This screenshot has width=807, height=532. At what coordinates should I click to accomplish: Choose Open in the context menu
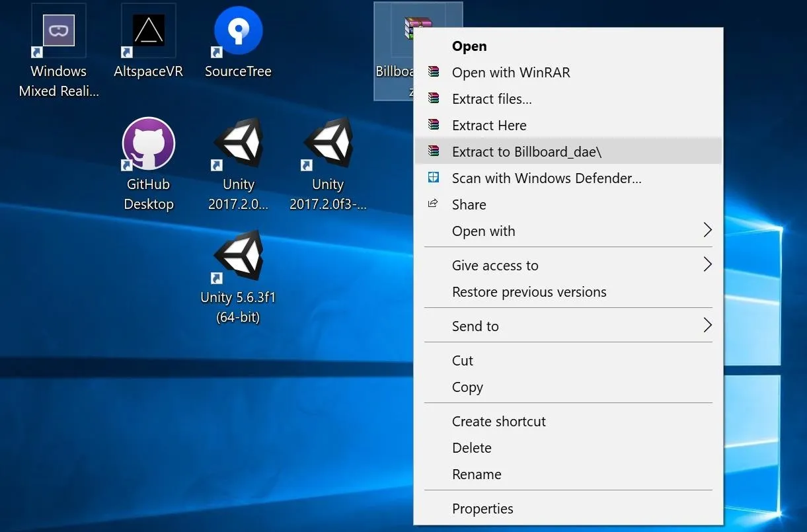pos(568,46)
